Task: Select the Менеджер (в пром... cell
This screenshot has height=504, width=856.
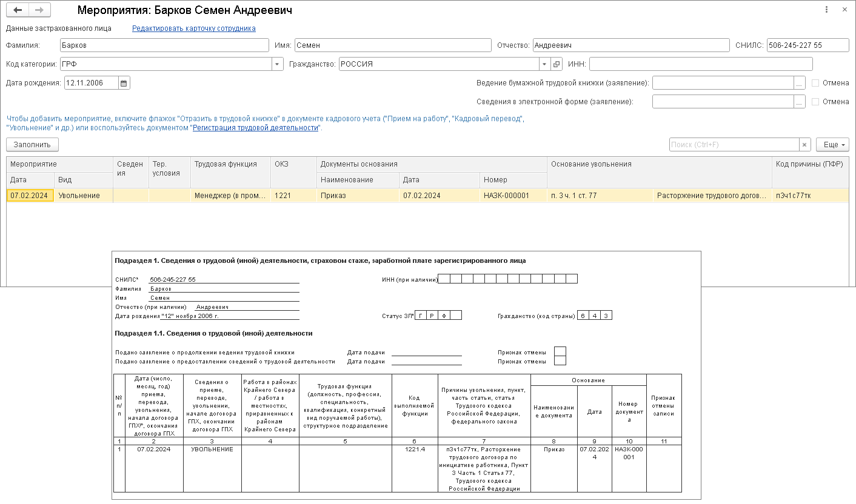Action: (x=230, y=195)
